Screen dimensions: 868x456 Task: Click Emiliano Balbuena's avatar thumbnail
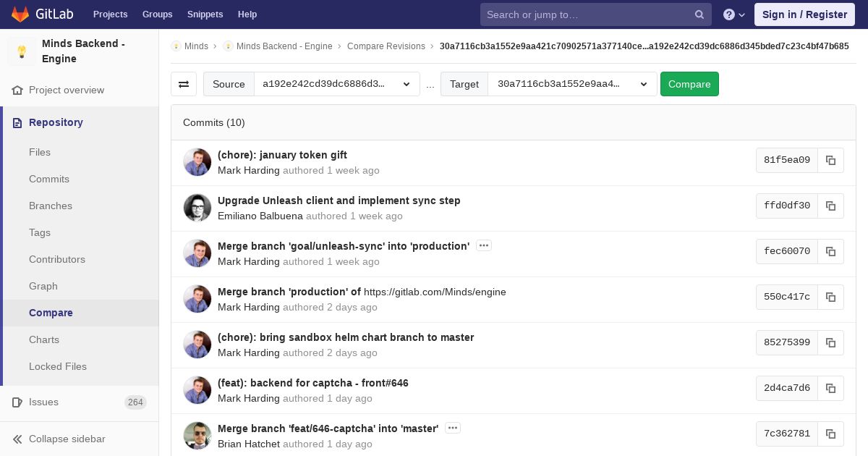coord(197,208)
